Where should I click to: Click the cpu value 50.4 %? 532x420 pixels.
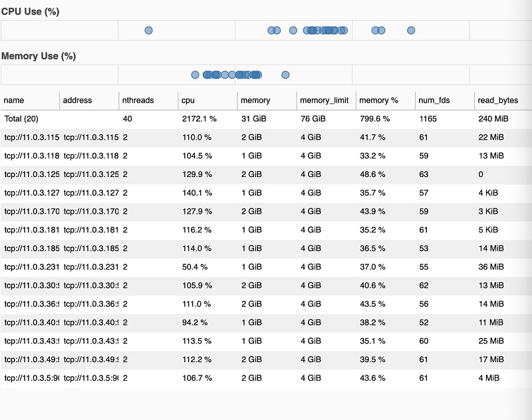(195, 267)
